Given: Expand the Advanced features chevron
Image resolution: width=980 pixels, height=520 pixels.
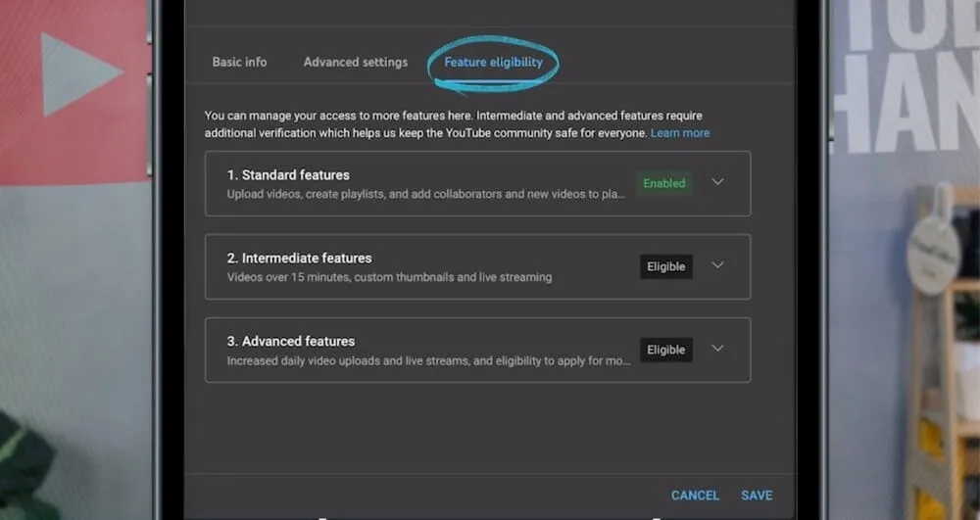Looking at the screenshot, I should [x=717, y=349].
